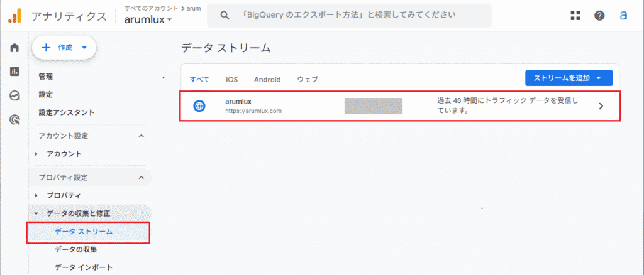644x275 pixels.
Task: Open arumlux stream details chevron
Action: pyautogui.click(x=601, y=106)
